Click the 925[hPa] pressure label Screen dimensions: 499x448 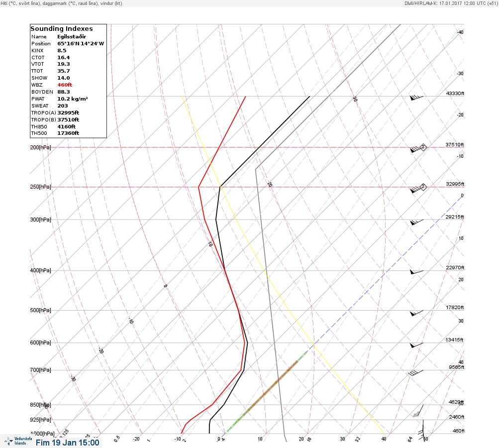[x=40, y=420]
